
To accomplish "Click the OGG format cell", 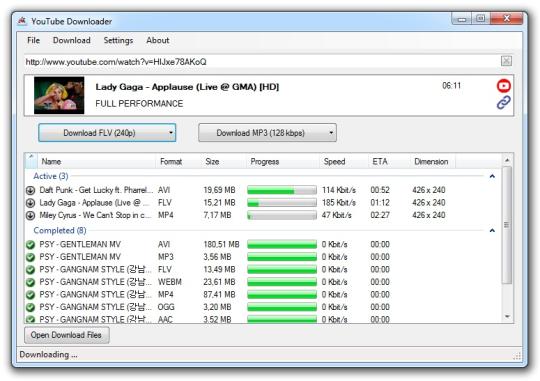I will pos(166,307).
